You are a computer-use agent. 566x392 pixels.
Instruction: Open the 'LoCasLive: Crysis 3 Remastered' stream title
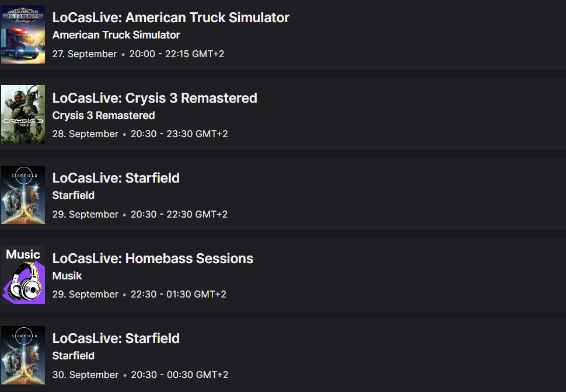point(155,98)
